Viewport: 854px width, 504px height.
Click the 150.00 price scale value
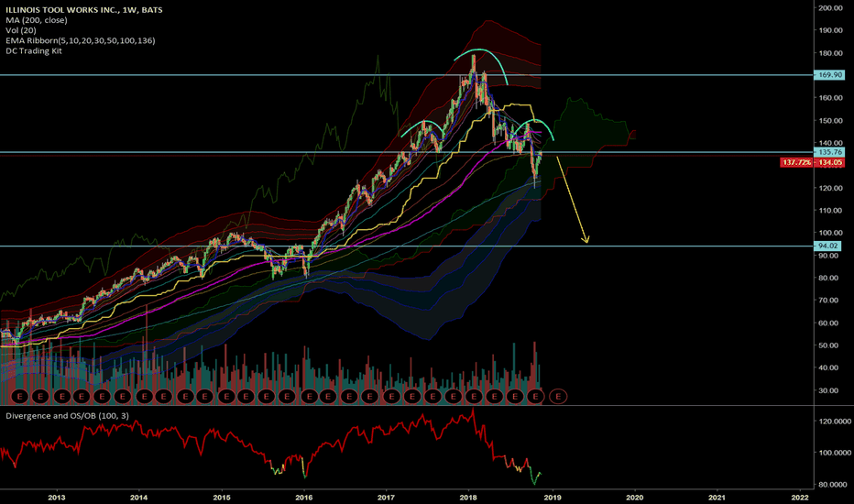tap(830, 121)
